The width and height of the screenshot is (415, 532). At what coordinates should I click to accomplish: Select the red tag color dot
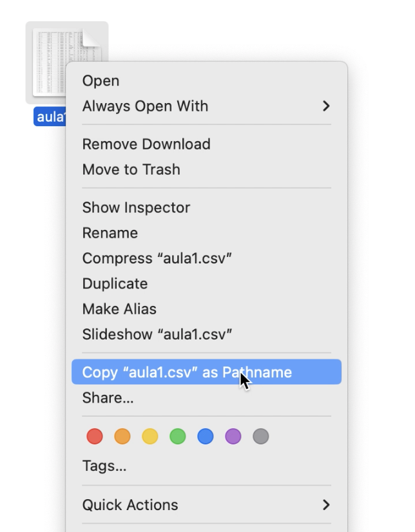(95, 437)
